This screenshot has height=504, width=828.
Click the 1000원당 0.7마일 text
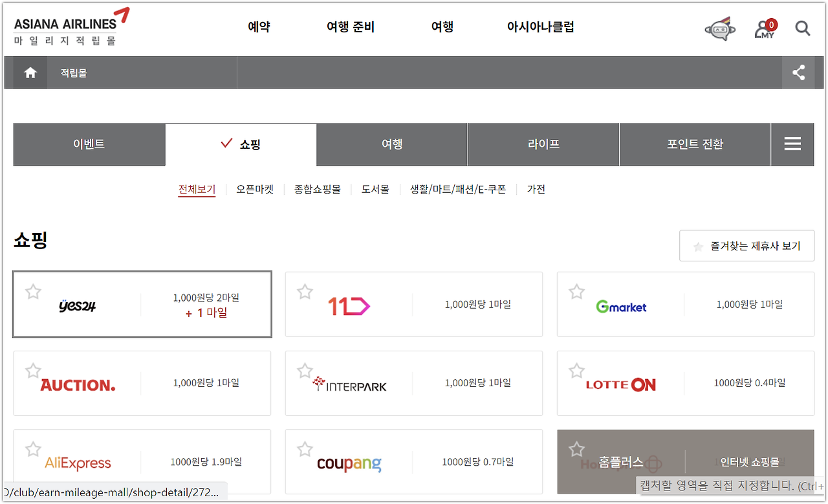(x=478, y=462)
